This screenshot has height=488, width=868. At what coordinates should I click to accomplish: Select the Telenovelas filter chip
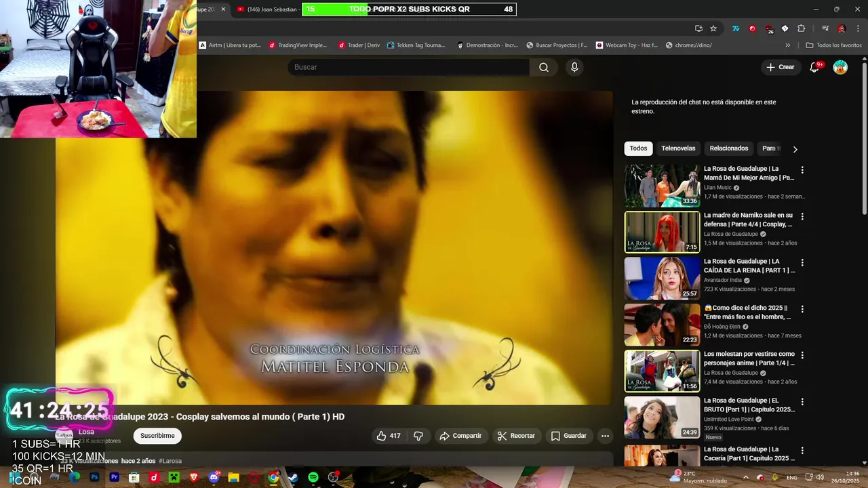pyautogui.click(x=678, y=148)
